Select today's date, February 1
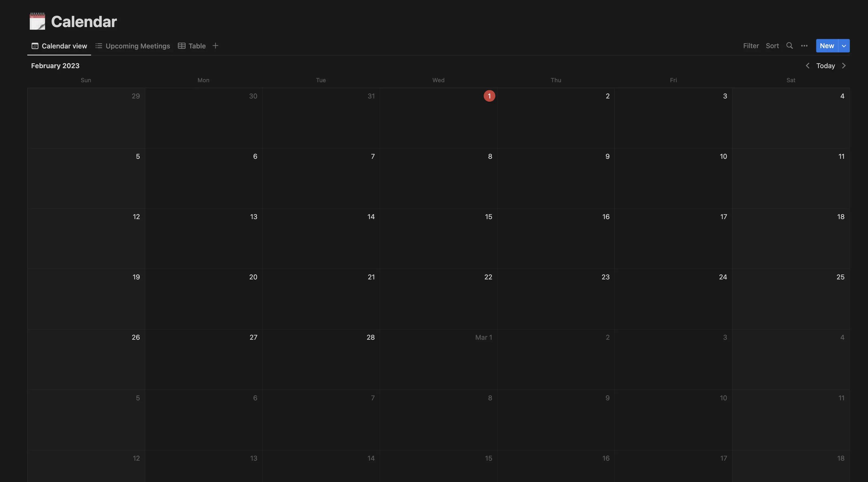 (489, 96)
